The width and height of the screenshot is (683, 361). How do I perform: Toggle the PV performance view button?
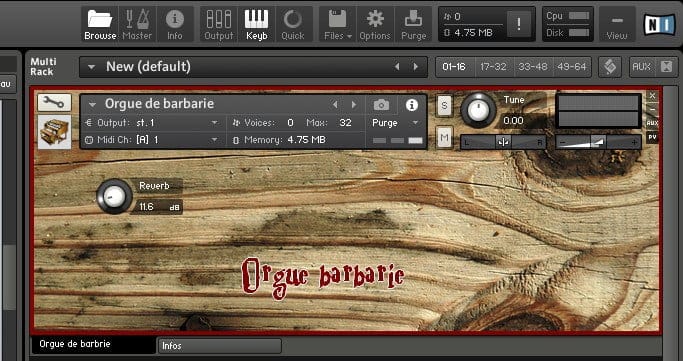click(x=652, y=137)
